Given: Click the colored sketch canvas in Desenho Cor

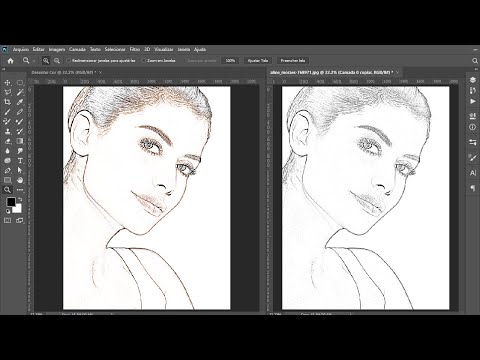Looking at the screenshot, I should click(147, 198).
